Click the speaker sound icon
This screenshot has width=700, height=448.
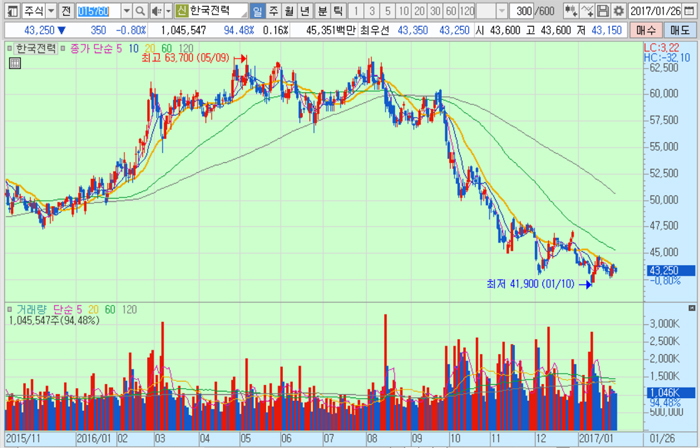(x=155, y=10)
